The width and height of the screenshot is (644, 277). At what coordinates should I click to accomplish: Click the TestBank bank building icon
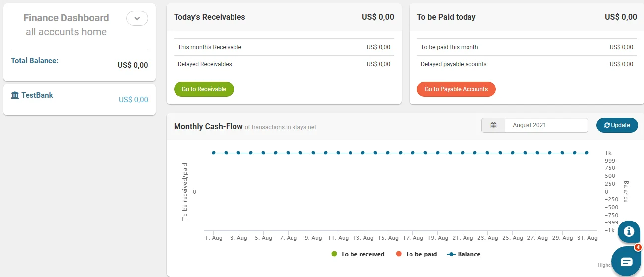[15, 95]
